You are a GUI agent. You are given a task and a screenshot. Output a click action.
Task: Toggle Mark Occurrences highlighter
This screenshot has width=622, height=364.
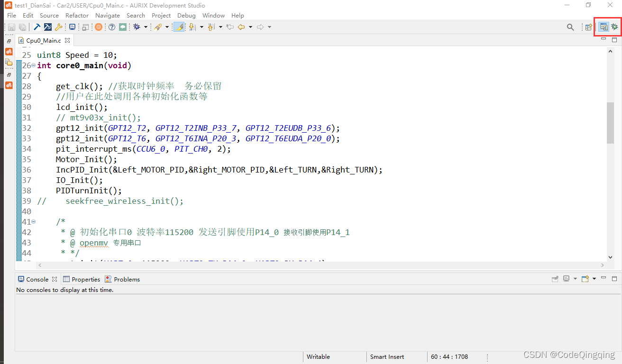179,27
